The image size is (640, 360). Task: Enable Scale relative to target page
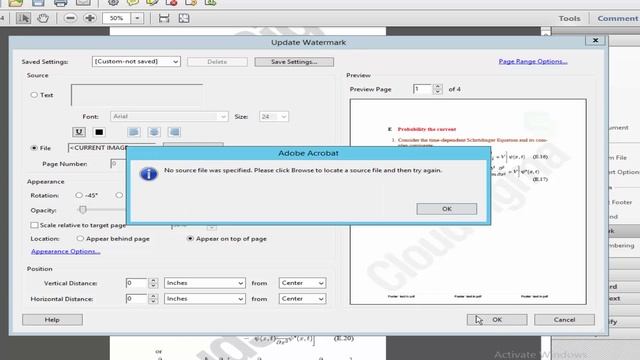point(34,225)
